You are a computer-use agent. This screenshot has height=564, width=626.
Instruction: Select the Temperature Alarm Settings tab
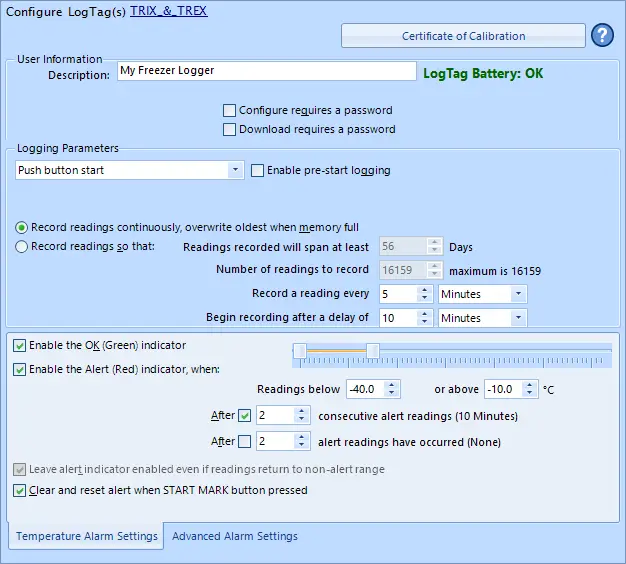pyautogui.click(x=86, y=536)
